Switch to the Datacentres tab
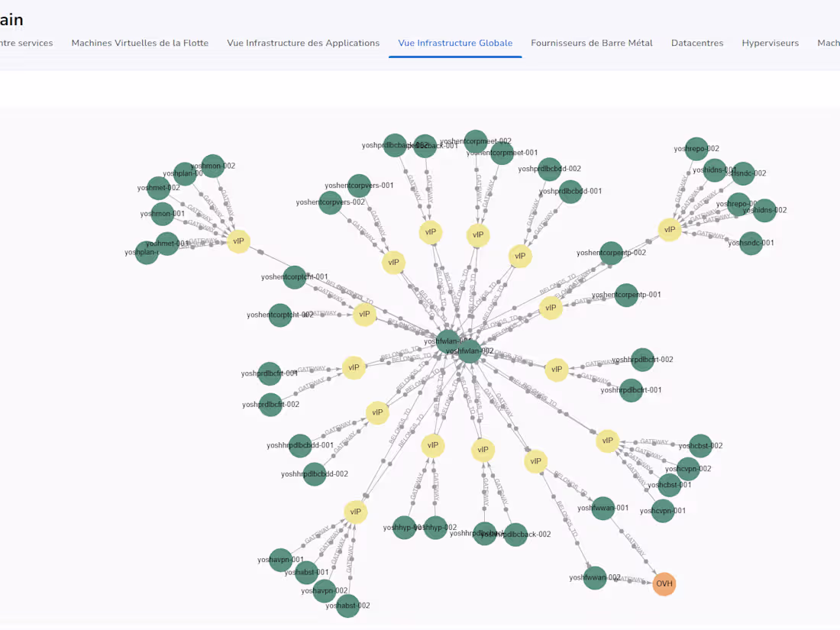 click(697, 43)
